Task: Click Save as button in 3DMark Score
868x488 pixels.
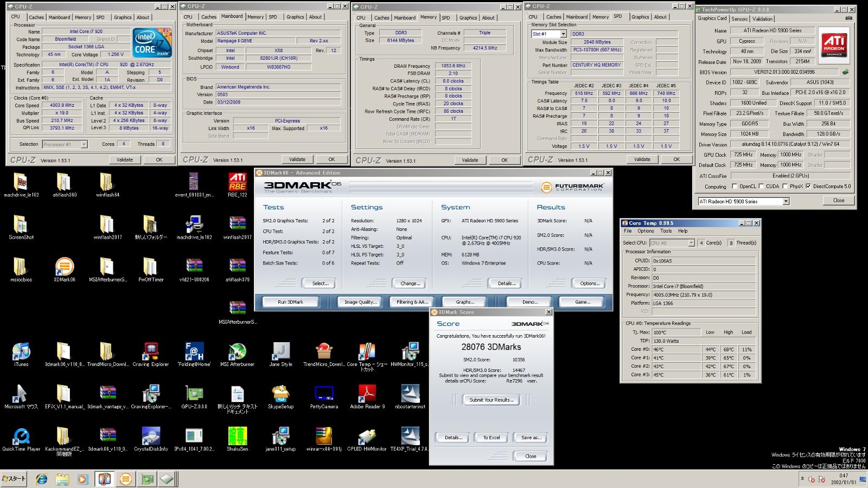Action: tap(531, 438)
